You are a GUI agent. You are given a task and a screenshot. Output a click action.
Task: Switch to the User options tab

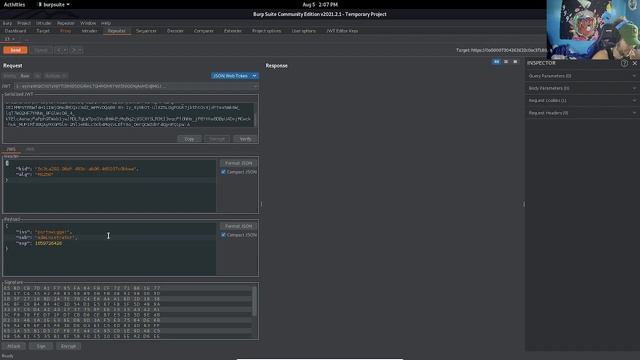(x=304, y=31)
